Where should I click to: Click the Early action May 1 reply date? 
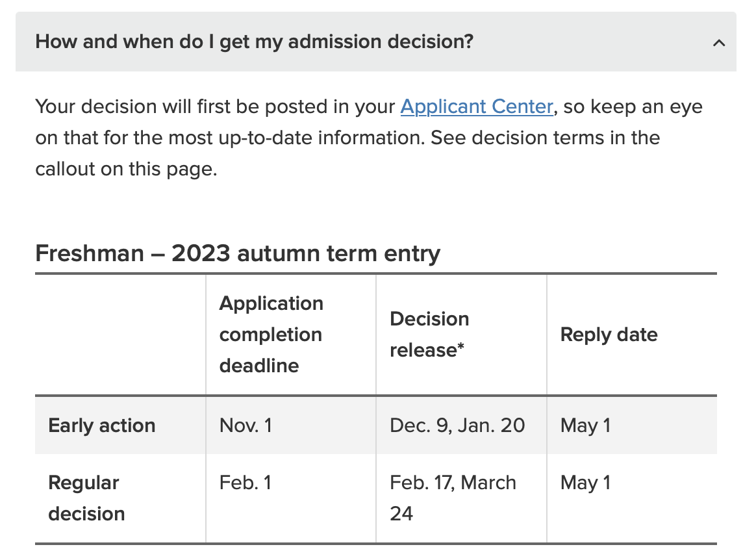pos(585,426)
